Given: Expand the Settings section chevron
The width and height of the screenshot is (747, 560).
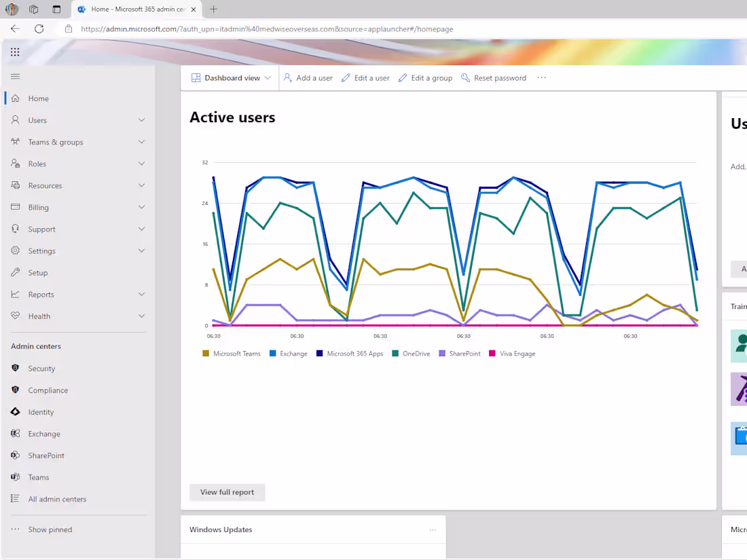Looking at the screenshot, I should click(141, 250).
